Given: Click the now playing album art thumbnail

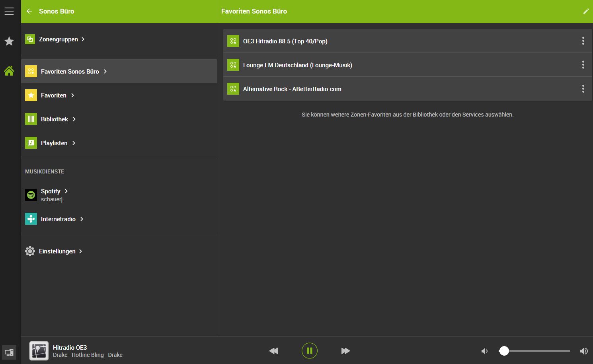Looking at the screenshot, I should [39, 351].
